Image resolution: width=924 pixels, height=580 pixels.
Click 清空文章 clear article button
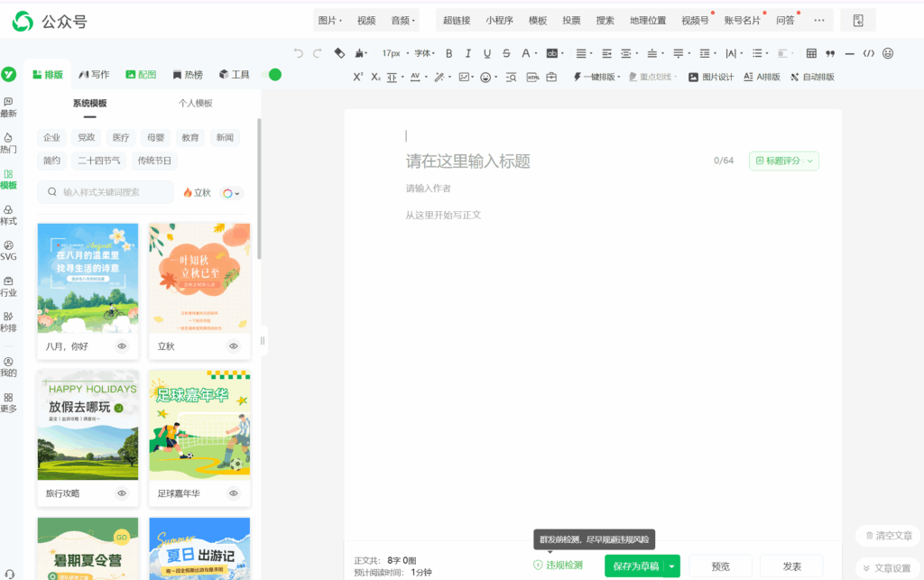[x=889, y=536]
